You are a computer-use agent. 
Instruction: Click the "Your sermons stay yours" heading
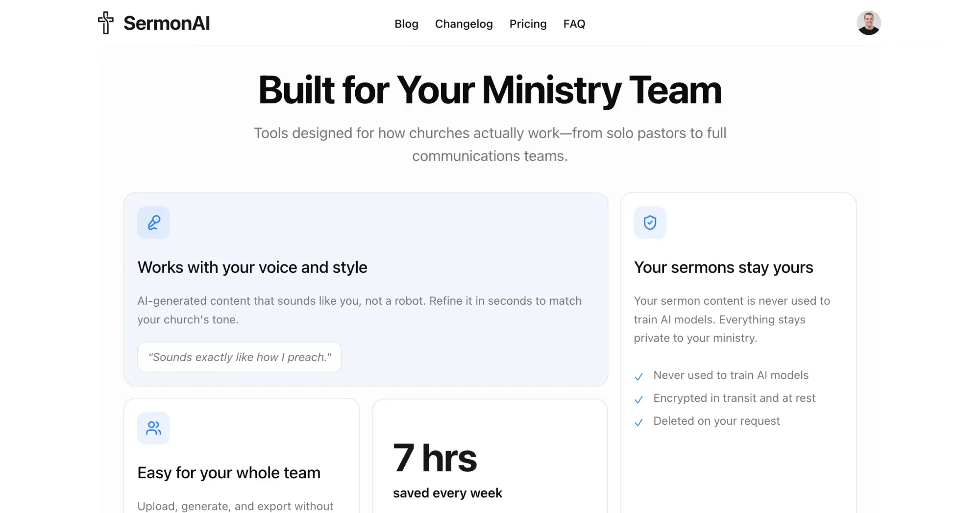click(723, 267)
